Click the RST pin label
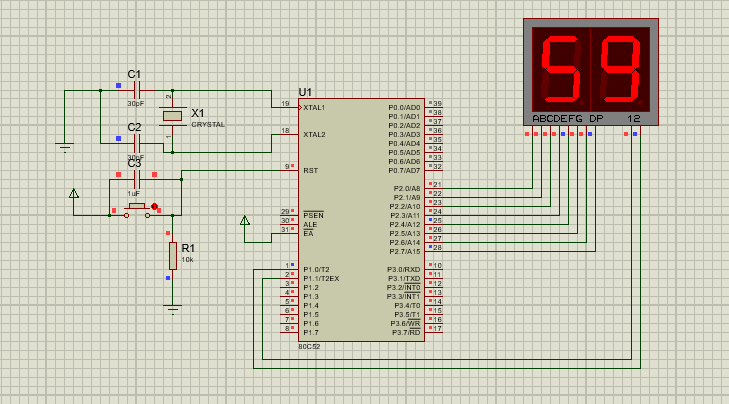This screenshot has height=404, width=729. click(x=311, y=171)
